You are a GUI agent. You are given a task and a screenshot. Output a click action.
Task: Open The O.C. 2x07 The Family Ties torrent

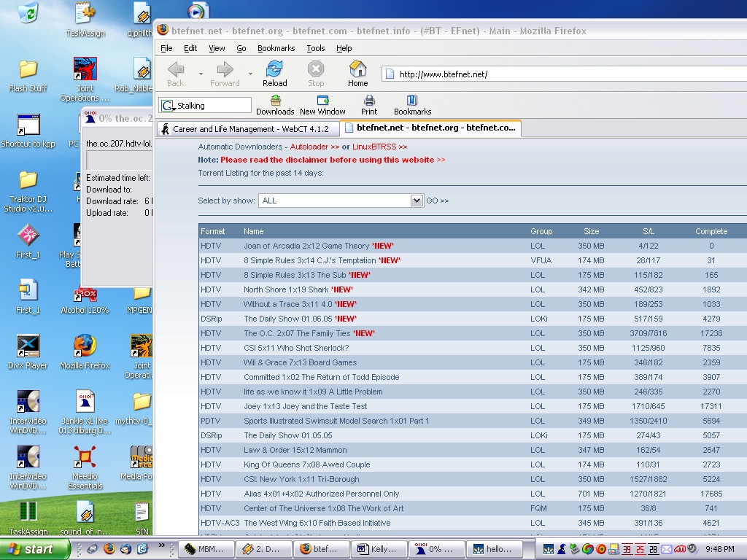297,333
